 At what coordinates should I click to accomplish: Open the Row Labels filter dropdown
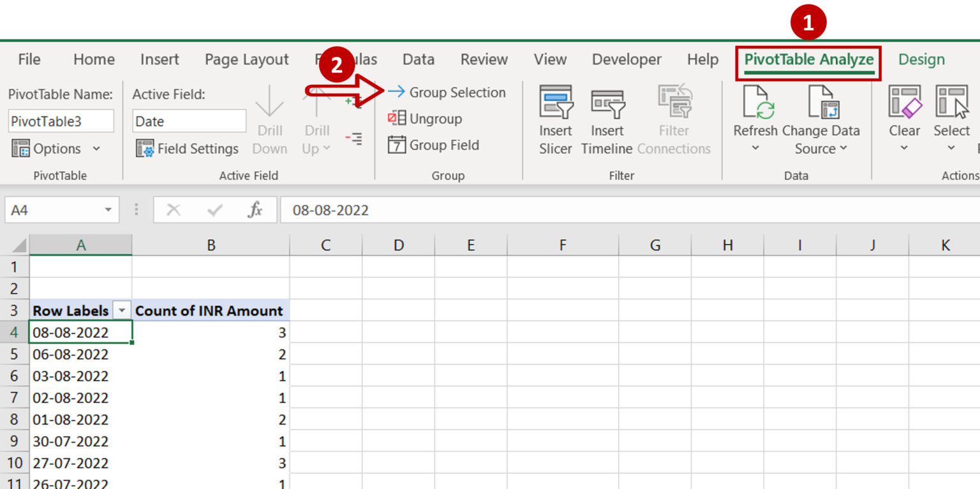point(121,310)
